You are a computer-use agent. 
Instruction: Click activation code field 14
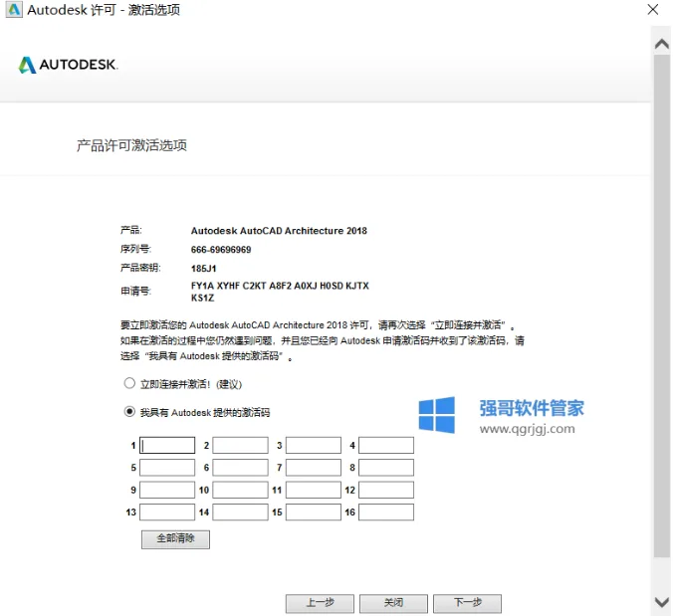240,513
